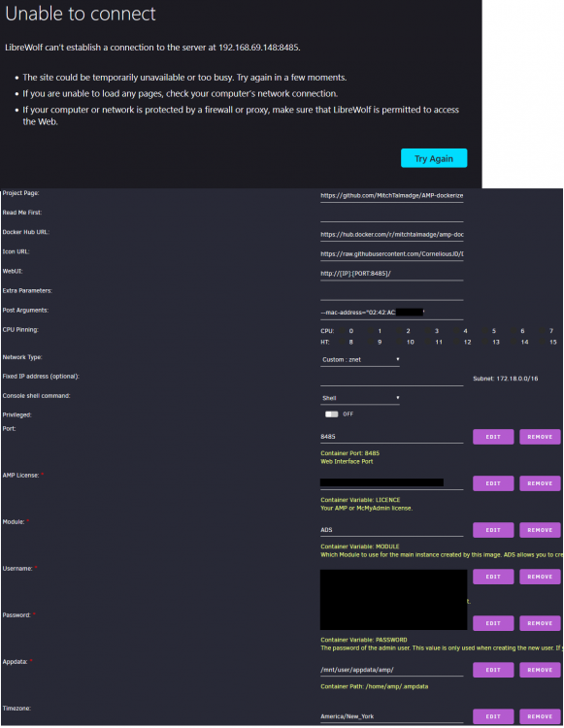The image size is (564, 728).
Task: Open the Console shell command dropdown
Action: [x=360, y=398]
